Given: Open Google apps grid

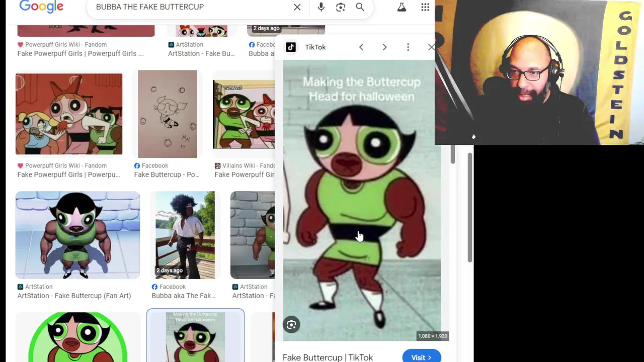Looking at the screenshot, I should pos(425,7).
